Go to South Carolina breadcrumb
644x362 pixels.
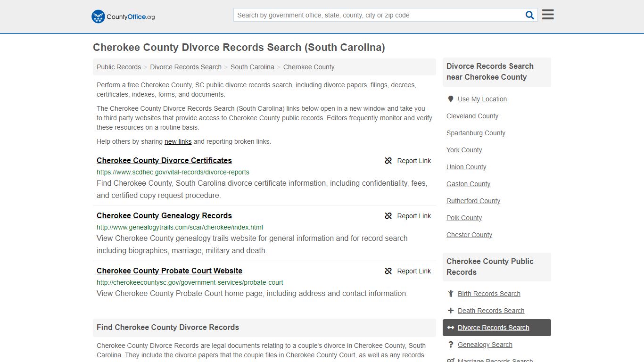[x=252, y=67]
